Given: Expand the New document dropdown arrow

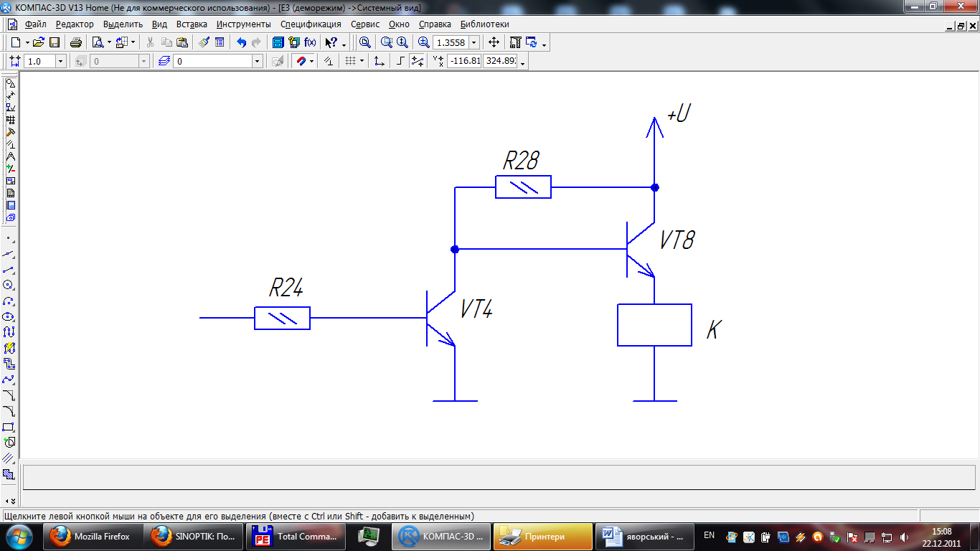Looking at the screenshot, I should [26, 43].
